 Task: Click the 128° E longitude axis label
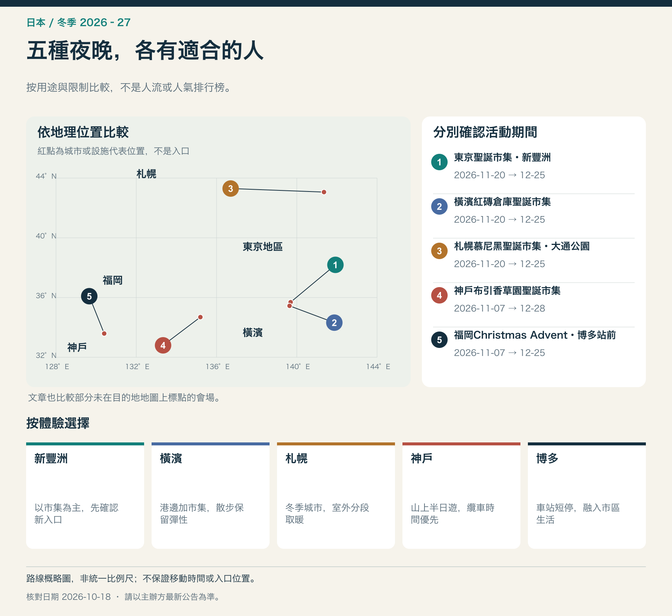tap(57, 367)
